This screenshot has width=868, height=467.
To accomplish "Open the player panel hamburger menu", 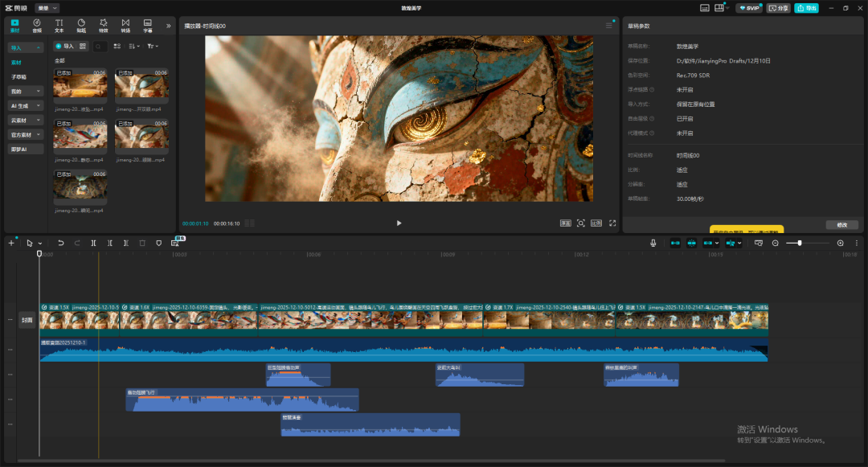I will (x=608, y=26).
